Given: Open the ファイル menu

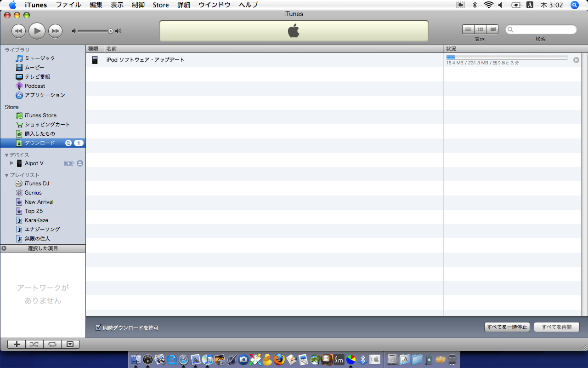Looking at the screenshot, I should 68,5.
